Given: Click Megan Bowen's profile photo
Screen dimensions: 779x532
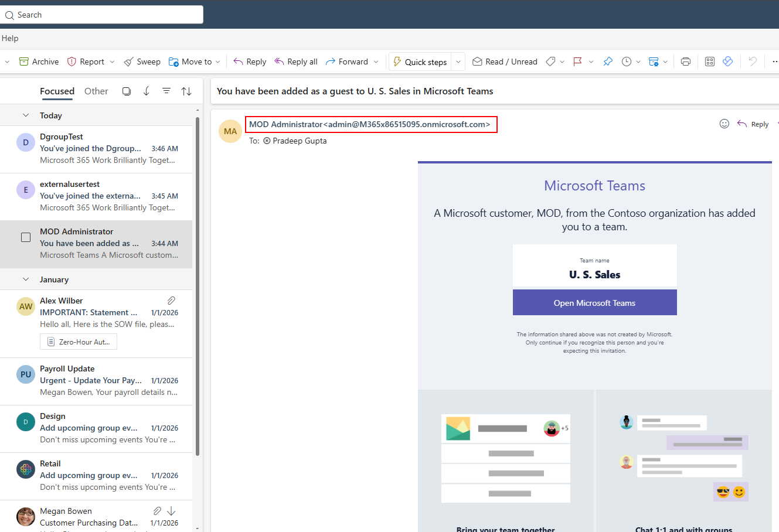Looking at the screenshot, I should point(26,517).
